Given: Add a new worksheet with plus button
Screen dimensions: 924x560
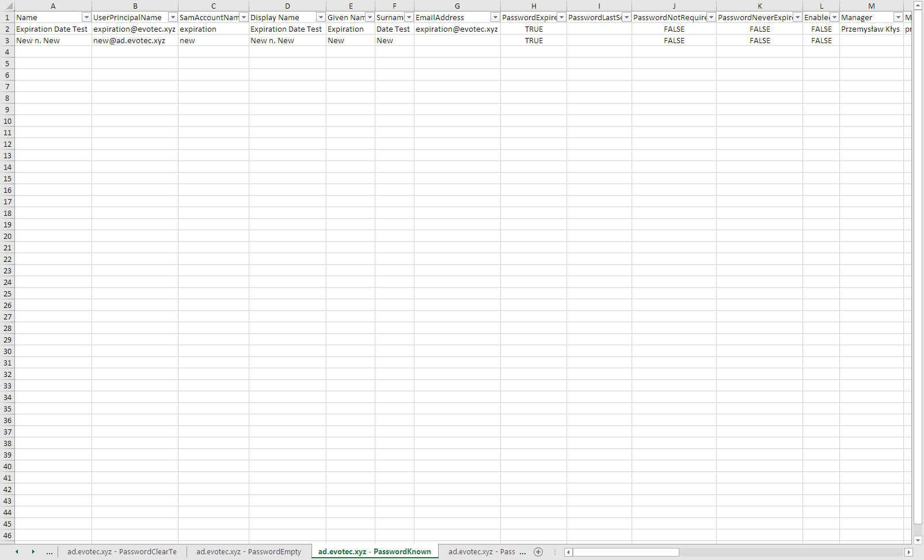Looking at the screenshot, I should click(538, 552).
